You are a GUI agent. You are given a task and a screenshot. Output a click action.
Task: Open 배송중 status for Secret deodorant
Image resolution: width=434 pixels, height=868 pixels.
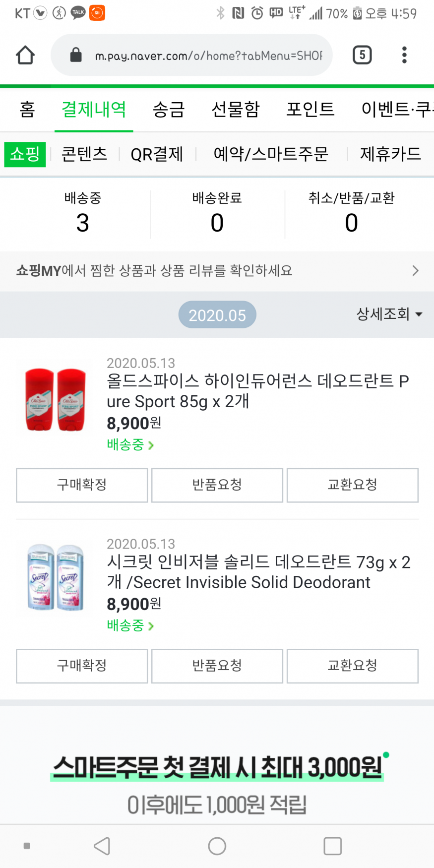point(130,626)
